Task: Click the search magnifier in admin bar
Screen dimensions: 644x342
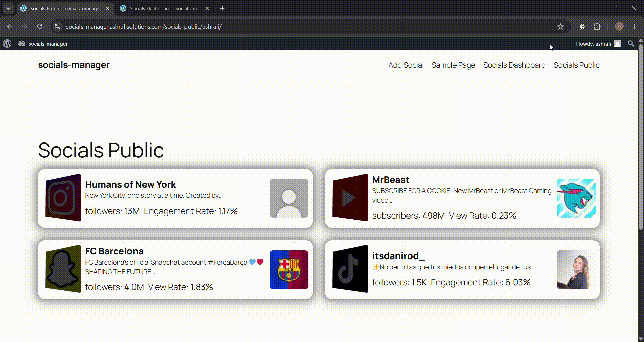Action: (x=631, y=44)
